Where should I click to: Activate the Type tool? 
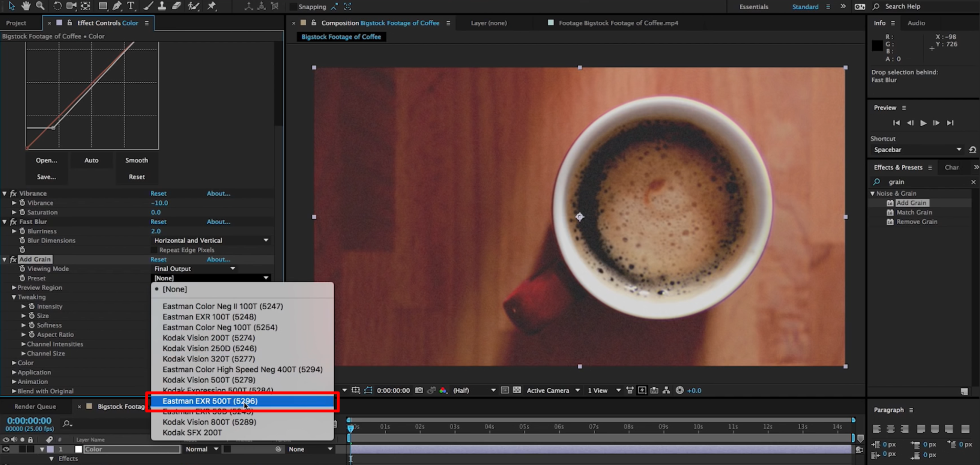[x=131, y=6]
